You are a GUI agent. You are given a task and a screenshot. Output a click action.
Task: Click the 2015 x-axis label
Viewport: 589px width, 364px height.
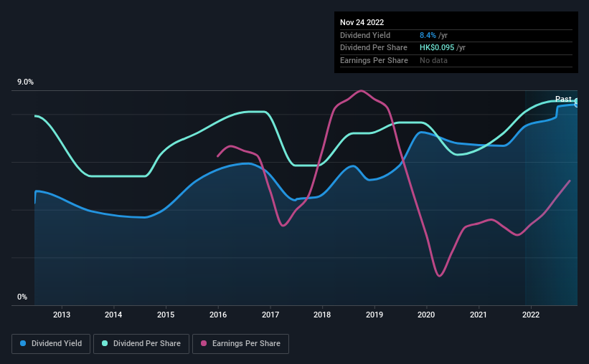coord(166,315)
